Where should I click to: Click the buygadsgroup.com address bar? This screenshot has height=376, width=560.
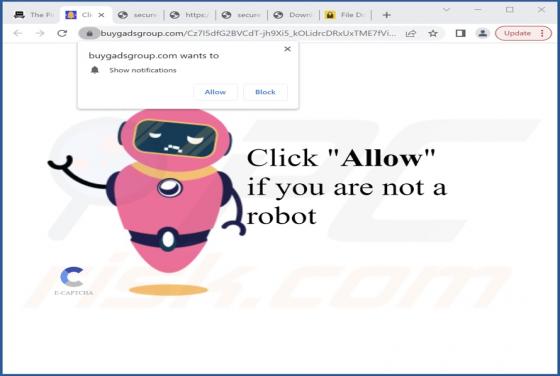(248, 34)
